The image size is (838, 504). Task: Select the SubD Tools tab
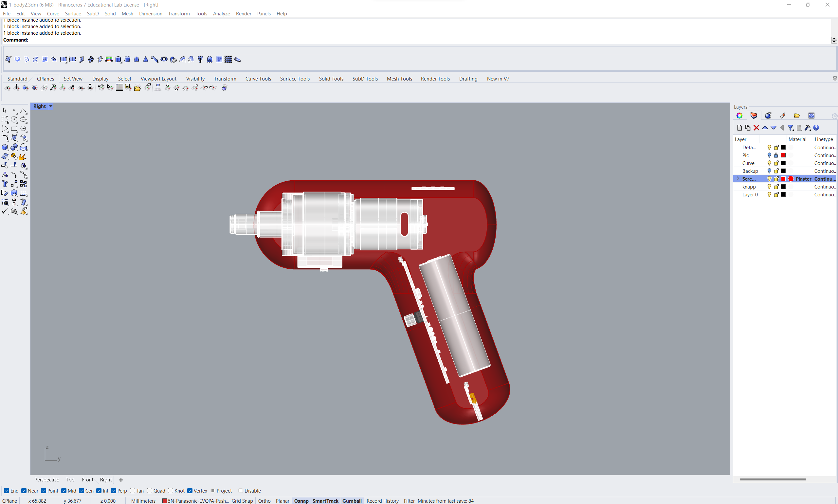click(366, 79)
